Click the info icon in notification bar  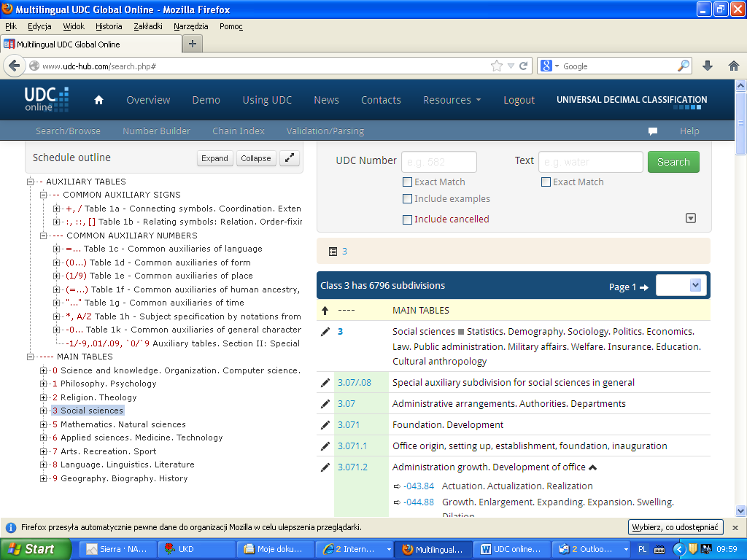click(x=10, y=528)
